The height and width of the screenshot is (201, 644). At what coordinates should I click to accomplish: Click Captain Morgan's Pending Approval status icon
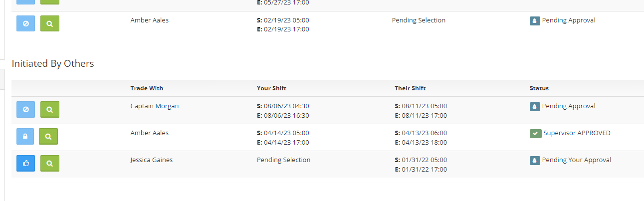click(535, 107)
